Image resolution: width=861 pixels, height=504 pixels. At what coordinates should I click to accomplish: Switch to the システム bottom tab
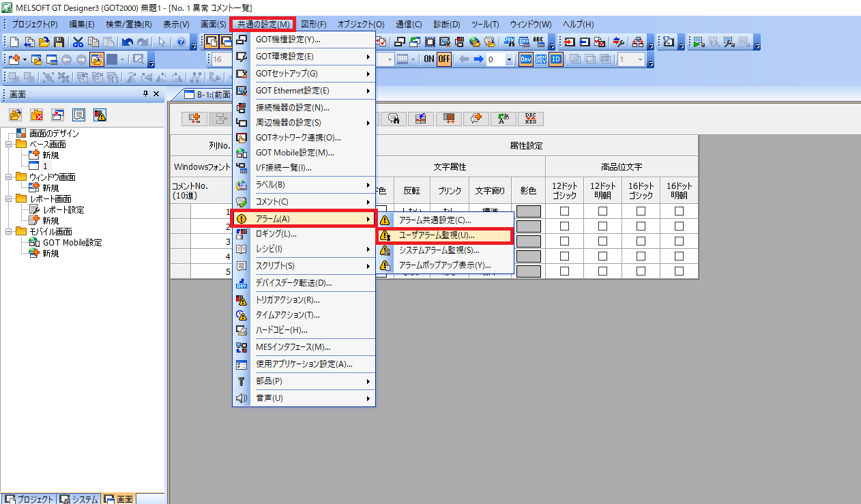79,499
